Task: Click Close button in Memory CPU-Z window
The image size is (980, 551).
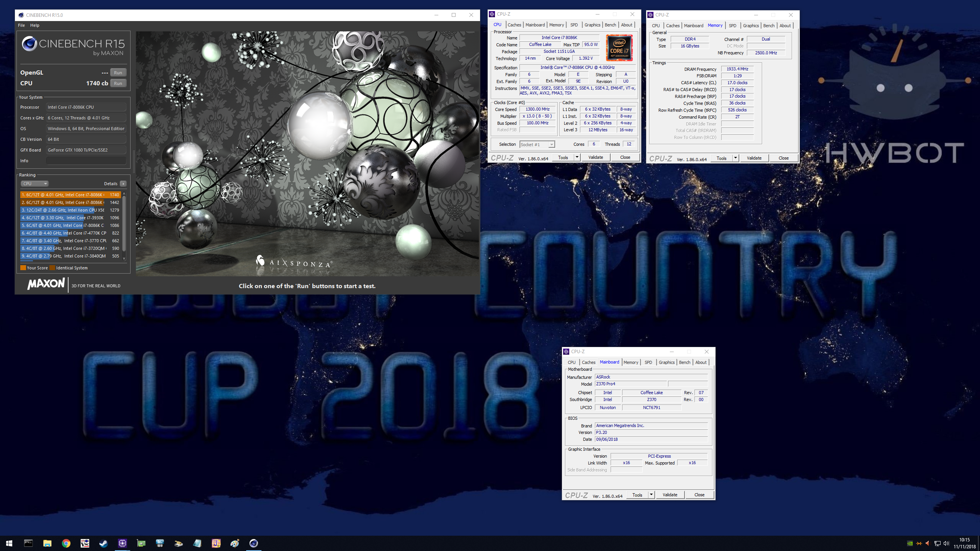Action: tap(783, 158)
